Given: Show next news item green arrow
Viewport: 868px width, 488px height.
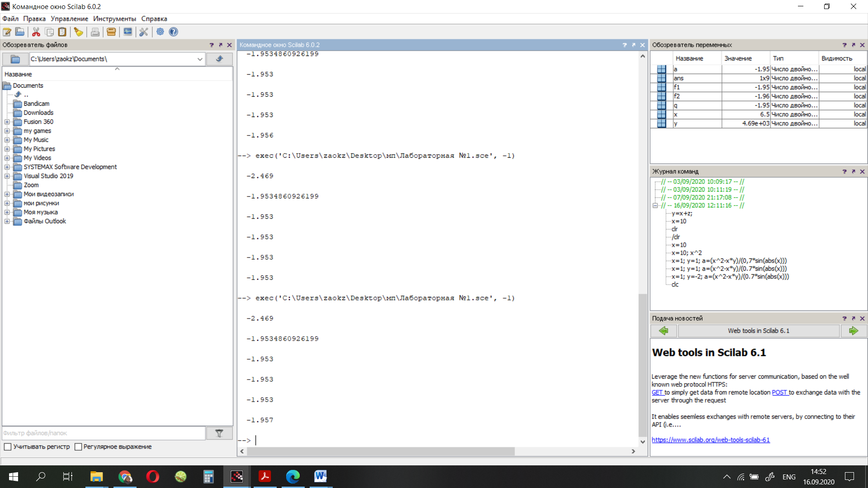Looking at the screenshot, I should point(854,331).
